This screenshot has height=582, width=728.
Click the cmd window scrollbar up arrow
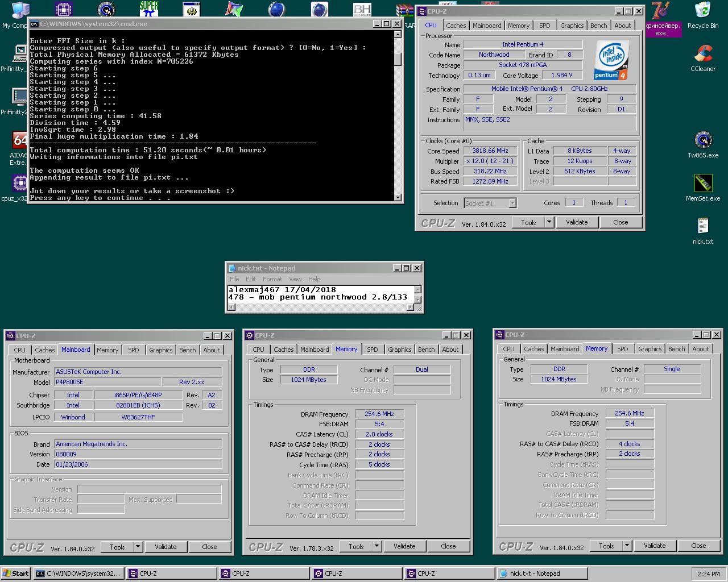tap(398, 35)
